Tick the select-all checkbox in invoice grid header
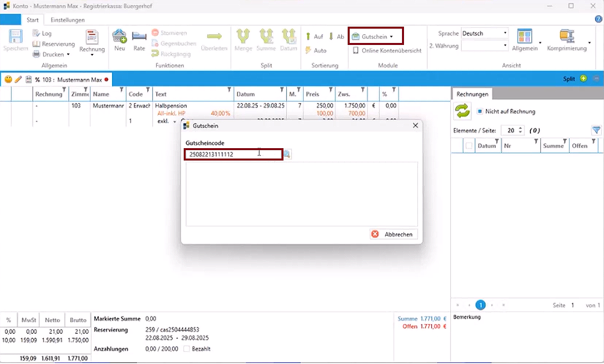The height and width of the screenshot is (364, 604). click(469, 146)
